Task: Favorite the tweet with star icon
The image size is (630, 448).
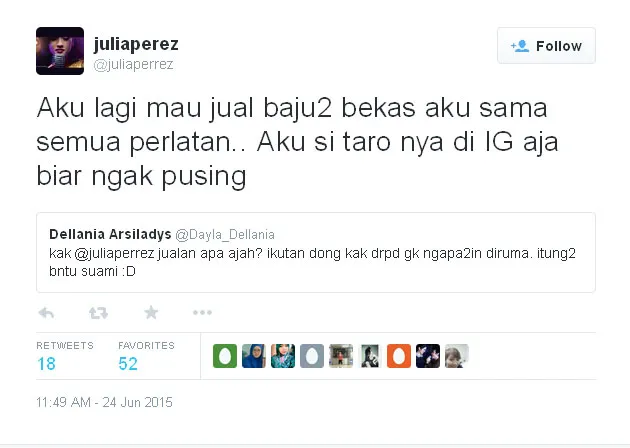Action: (x=151, y=312)
